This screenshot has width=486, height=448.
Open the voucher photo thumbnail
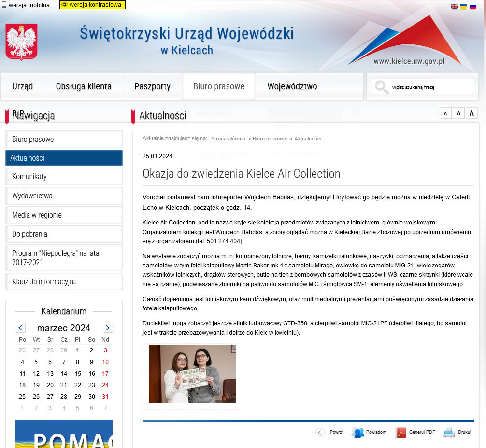tap(192, 374)
